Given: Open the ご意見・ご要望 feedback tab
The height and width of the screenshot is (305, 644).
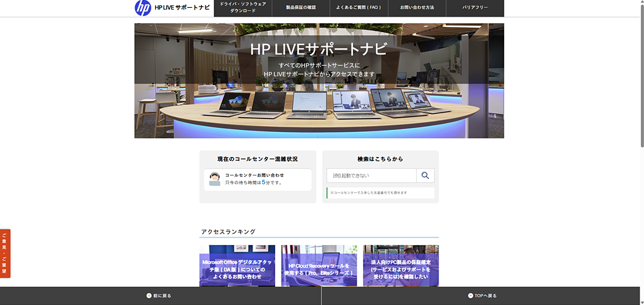Looking at the screenshot, I should 5,254.
